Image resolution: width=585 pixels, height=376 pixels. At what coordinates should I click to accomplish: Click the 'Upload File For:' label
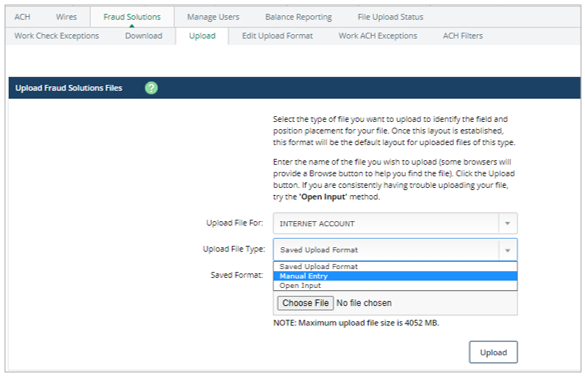[235, 223]
